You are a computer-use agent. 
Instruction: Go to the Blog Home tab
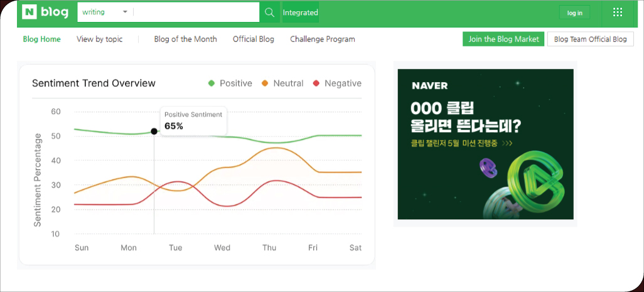(x=41, y=39)
